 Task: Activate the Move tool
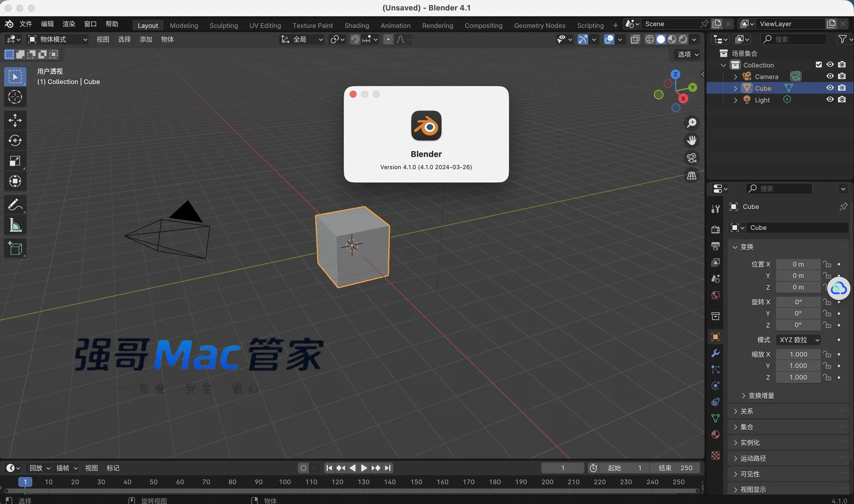click(x=15, y=120)
